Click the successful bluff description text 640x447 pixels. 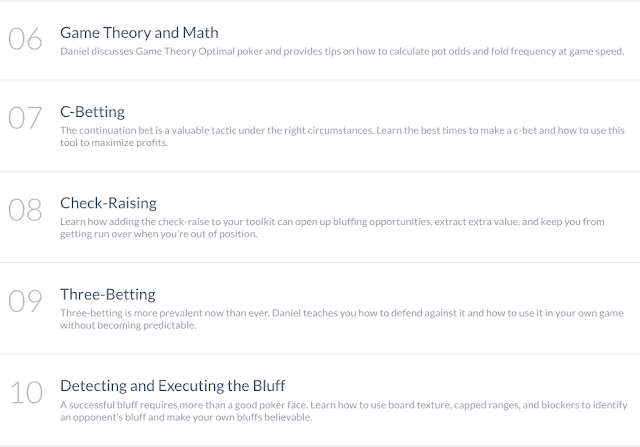coord(344,411)
